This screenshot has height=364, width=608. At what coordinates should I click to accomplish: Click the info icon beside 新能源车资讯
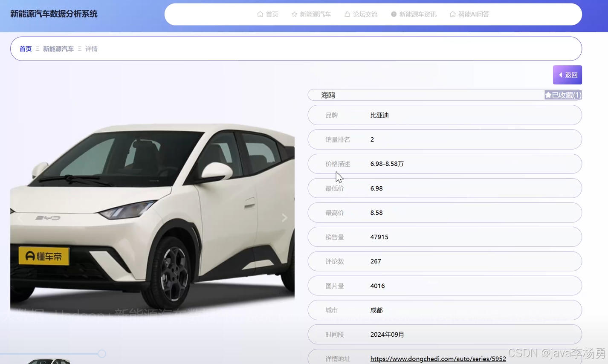[x=394, y=14]
